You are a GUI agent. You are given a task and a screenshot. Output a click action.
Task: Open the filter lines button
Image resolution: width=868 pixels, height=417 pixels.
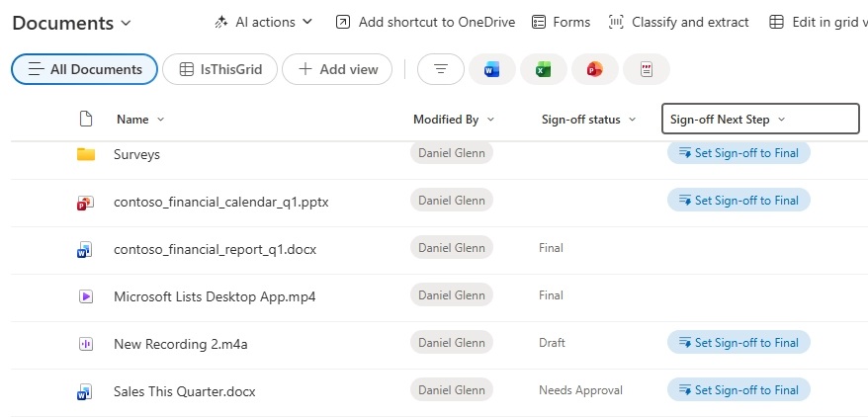point(441,69)
